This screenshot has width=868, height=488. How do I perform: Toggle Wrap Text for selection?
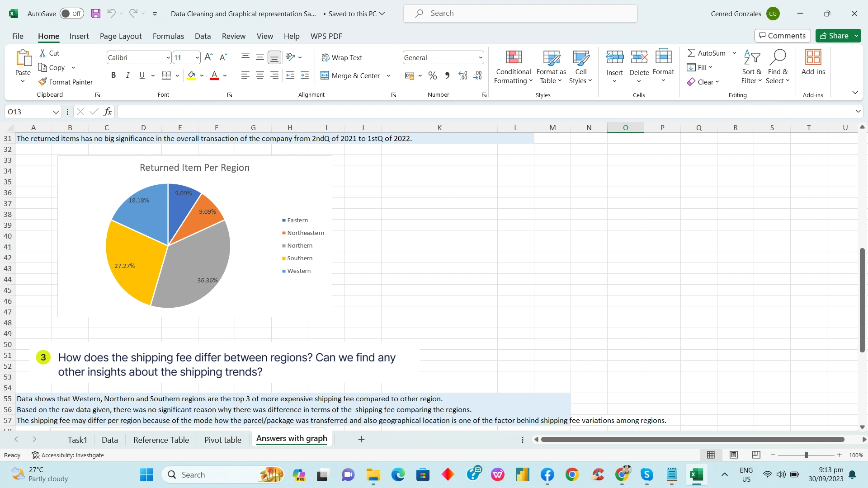coord(342,57)
